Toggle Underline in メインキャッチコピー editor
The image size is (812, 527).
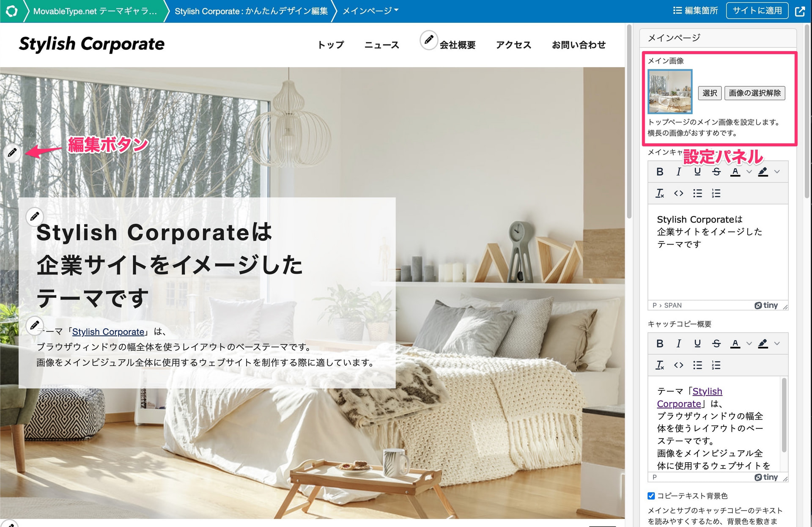click(x=697, y=172)
